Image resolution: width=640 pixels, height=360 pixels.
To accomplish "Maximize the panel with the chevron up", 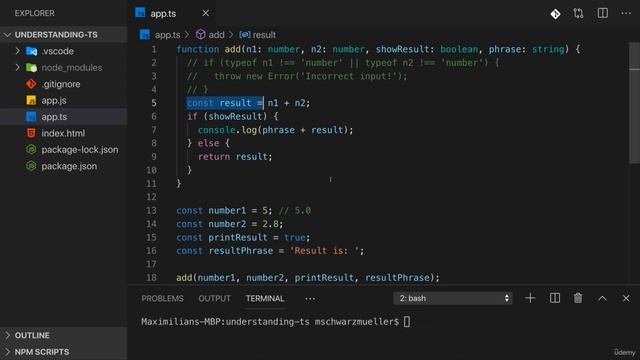I will click(x=602, y=298).
